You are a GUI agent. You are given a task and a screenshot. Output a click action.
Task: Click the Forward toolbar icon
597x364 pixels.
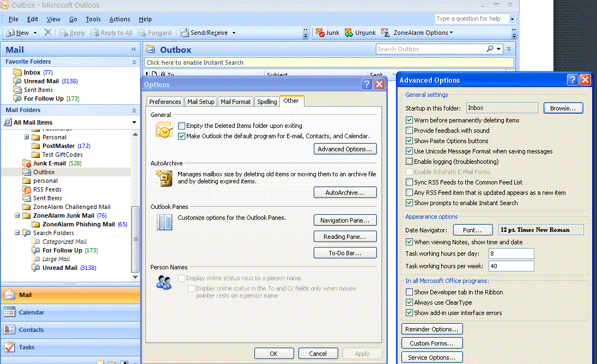coord(142,33)
